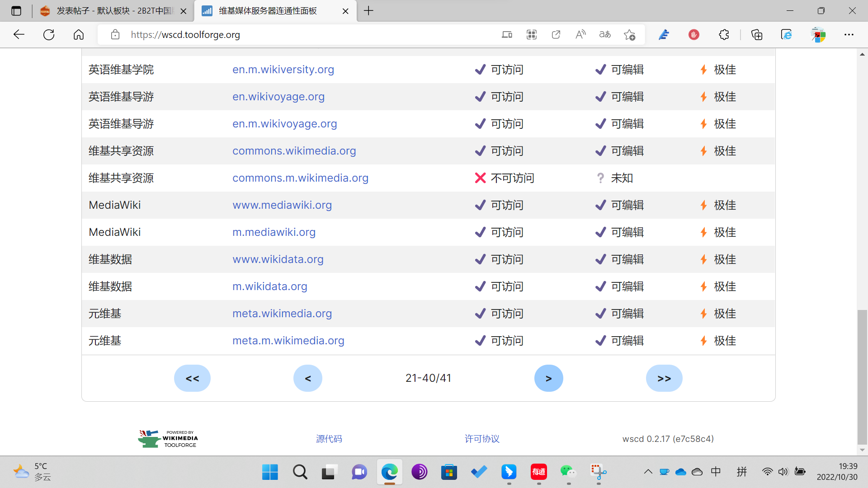Select the 不可访问 status text
The width and height of the screenshot is (868, 488).
coord(513,178)
